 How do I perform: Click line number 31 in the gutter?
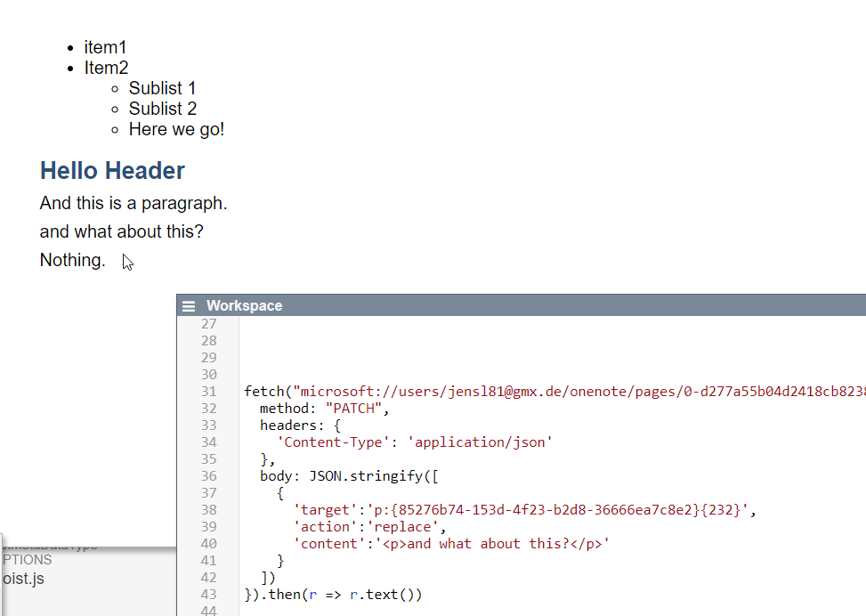(208, 392)
